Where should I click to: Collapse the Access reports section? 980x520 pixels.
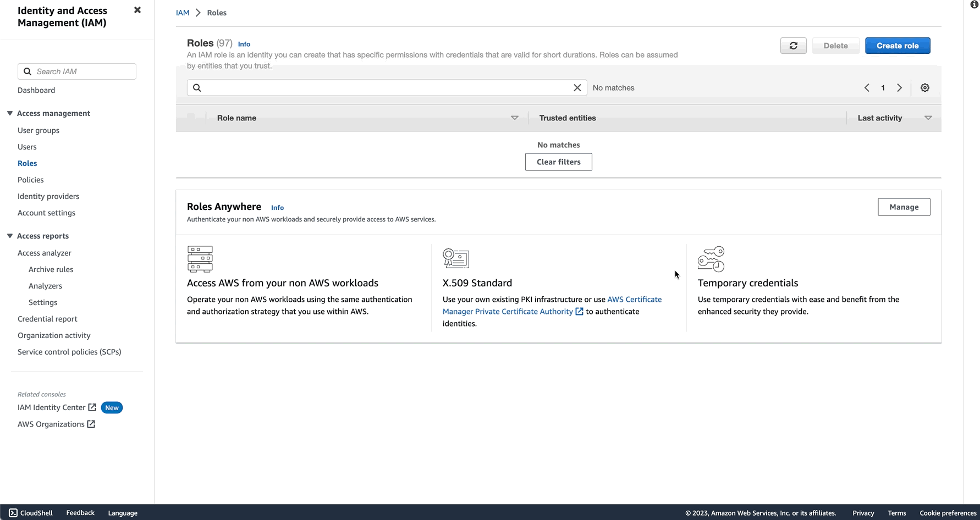pyautogui.click(x=10, y=236)
